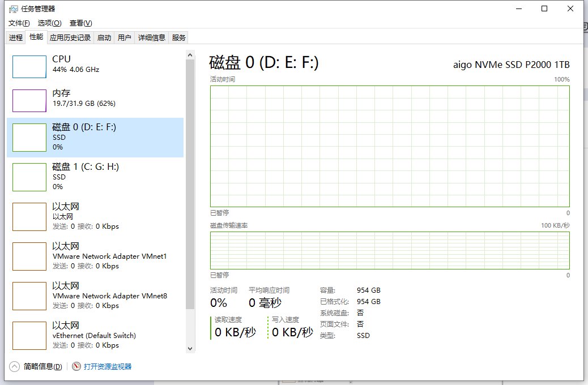Switch to the 服务 tab

tap(178, 37)
